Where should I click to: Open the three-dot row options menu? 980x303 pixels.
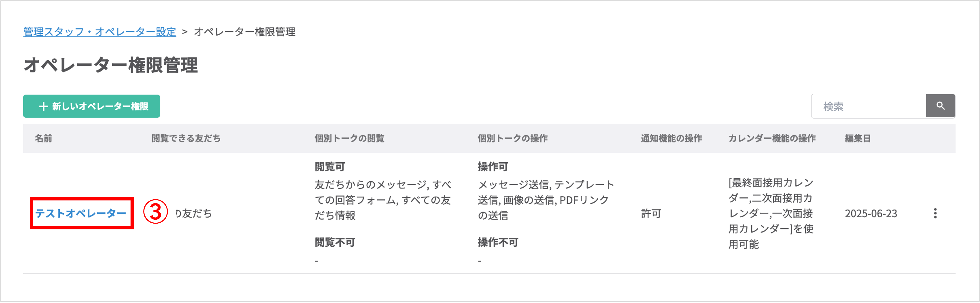pyautogui.click(x=935, y=213)
